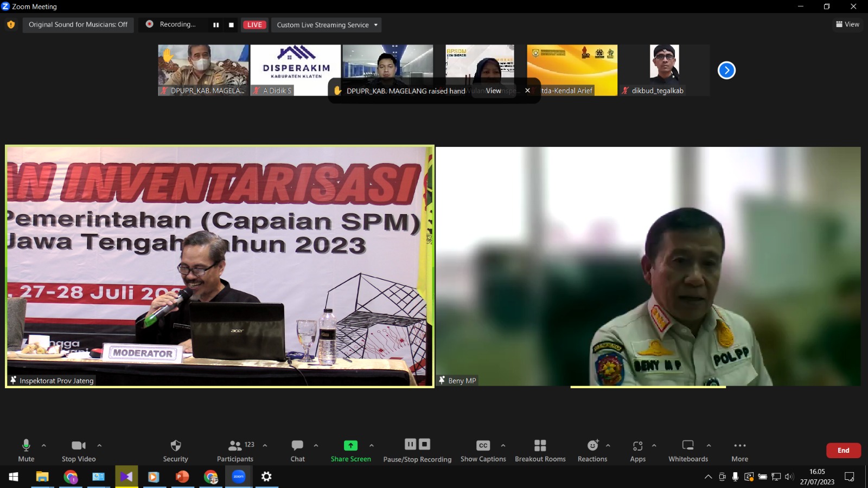The height and width of the screenshot is (488, 868).
Task: Select A Didik S DISPERAKIM thumbnail
Action: click(296, 70)
